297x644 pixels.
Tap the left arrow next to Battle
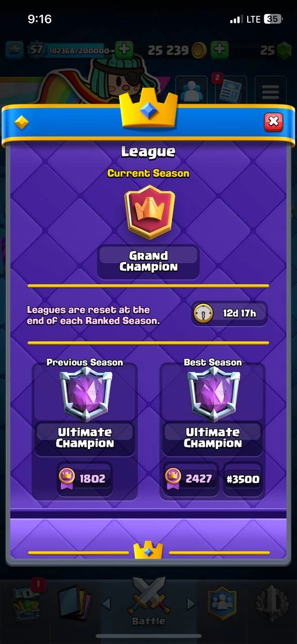tap(106, 603)
